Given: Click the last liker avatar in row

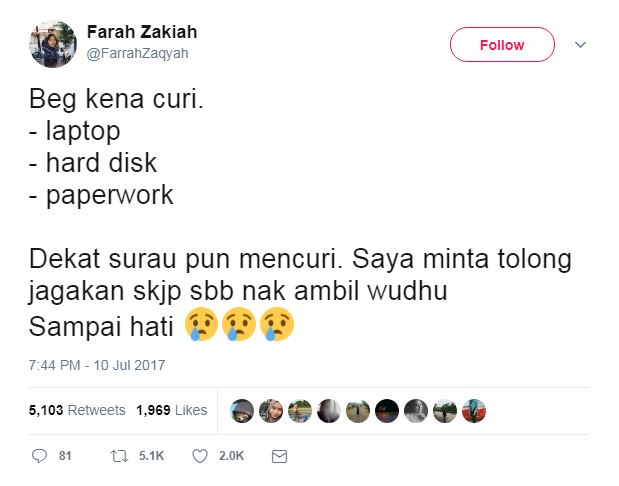Looking at the screenshot, I should click(474, 411).
